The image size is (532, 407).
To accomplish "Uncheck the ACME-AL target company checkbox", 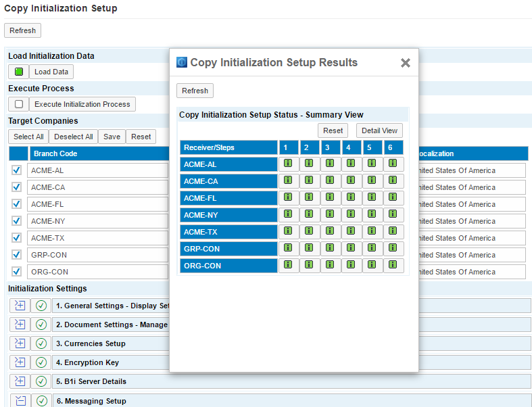I will (x=17, y=170).
